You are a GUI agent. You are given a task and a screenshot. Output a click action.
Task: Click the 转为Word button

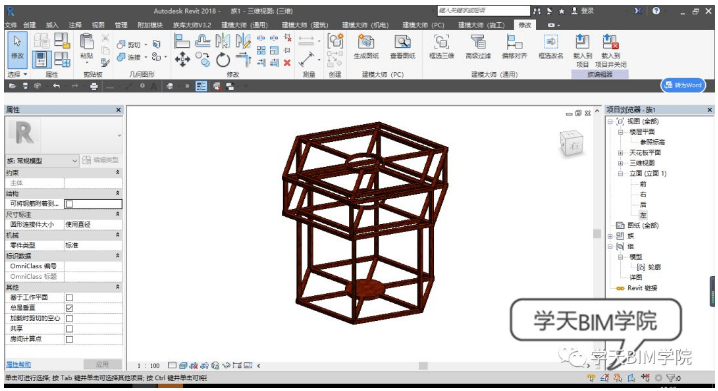pyautogui.click(x=683, y=85)
